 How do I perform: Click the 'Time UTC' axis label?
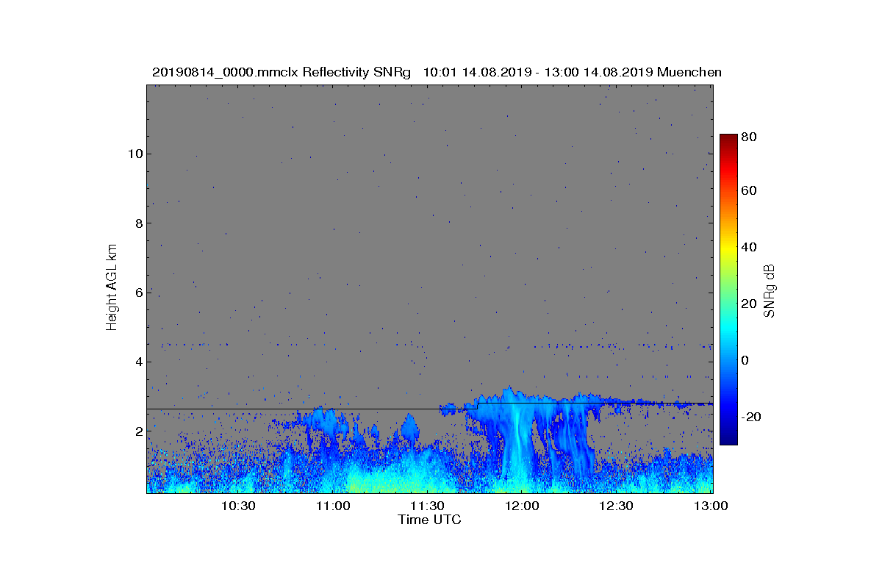click(x=430, y=520)
